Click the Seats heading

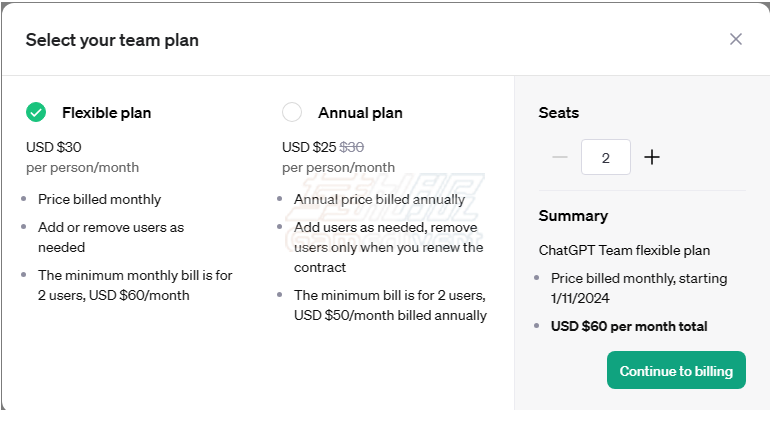[559, 113]
